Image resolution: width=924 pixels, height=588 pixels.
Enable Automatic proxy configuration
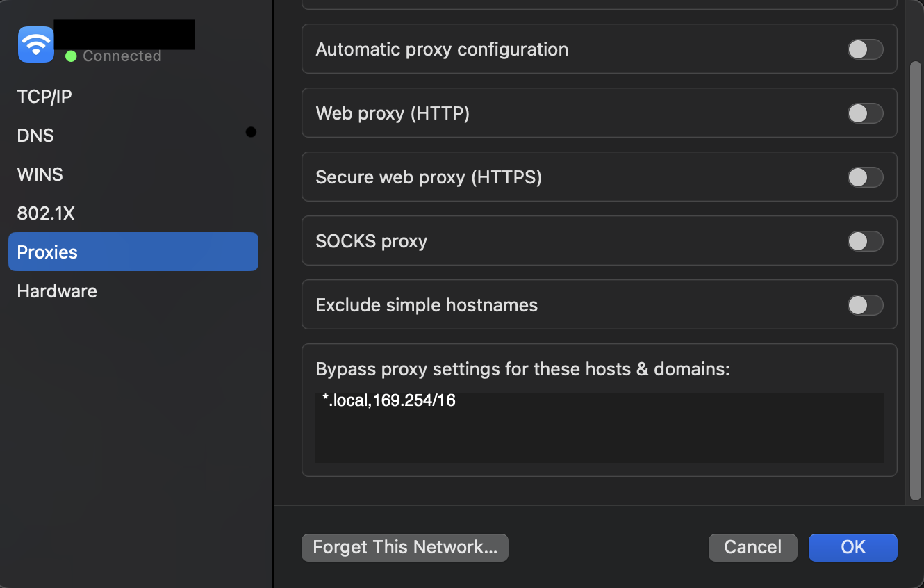865,49
